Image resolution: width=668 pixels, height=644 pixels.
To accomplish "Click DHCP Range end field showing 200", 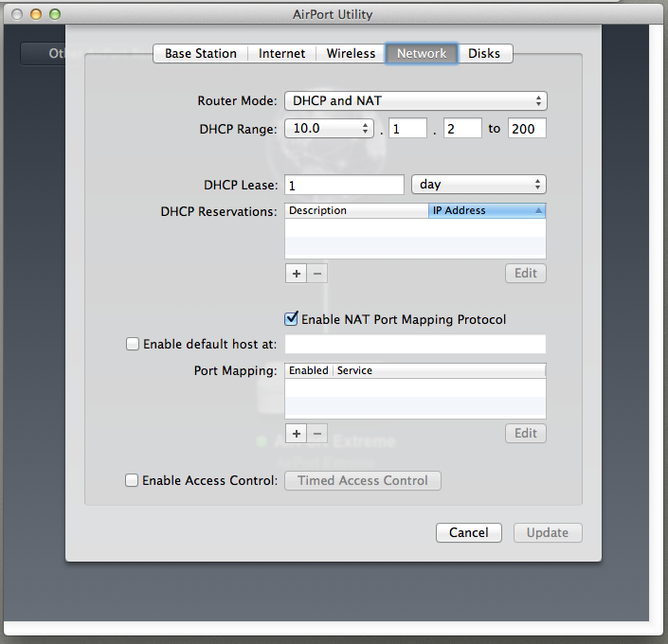I will [527, 128].
